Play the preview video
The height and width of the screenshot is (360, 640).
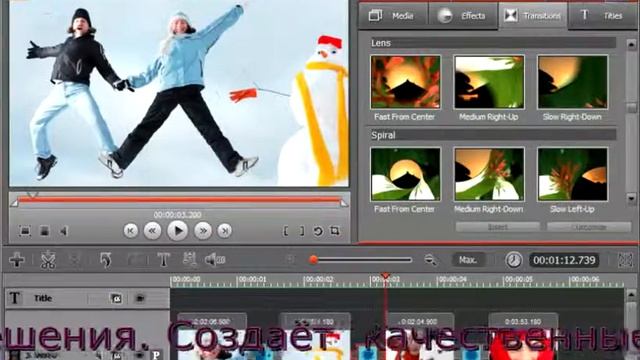click(177, 231)
